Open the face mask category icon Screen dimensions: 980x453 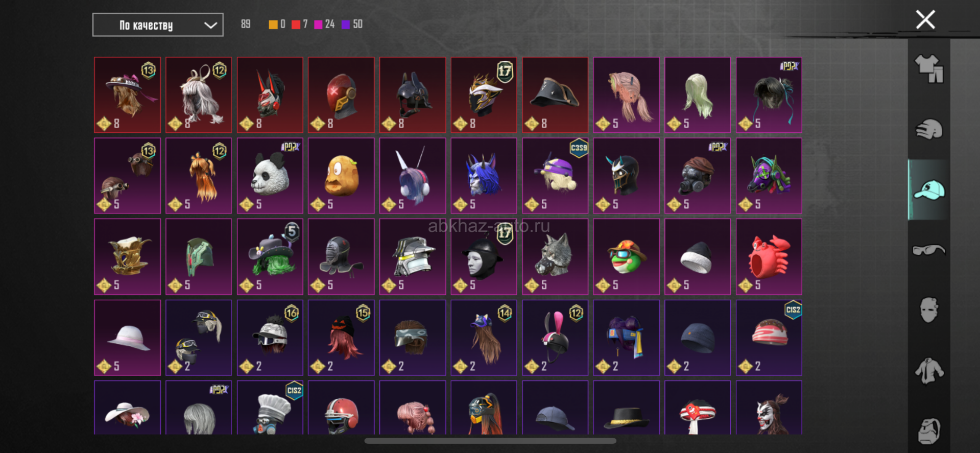coord(929,310)
